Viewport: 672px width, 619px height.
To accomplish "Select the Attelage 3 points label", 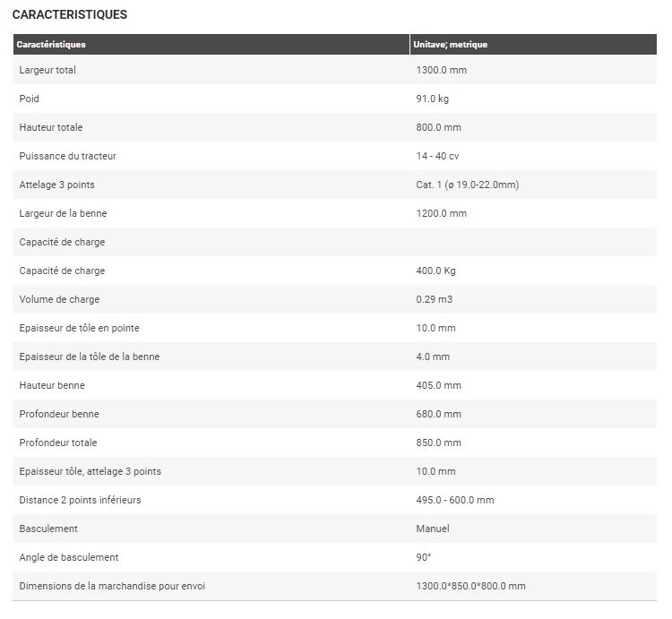I will point(57,185).
